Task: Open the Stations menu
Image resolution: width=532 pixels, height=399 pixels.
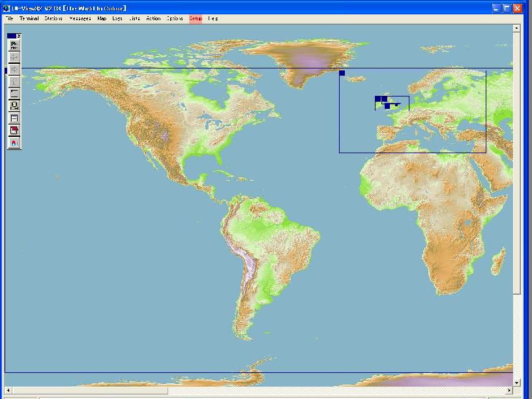Action: pyautogui.click(x=53, y=18)
